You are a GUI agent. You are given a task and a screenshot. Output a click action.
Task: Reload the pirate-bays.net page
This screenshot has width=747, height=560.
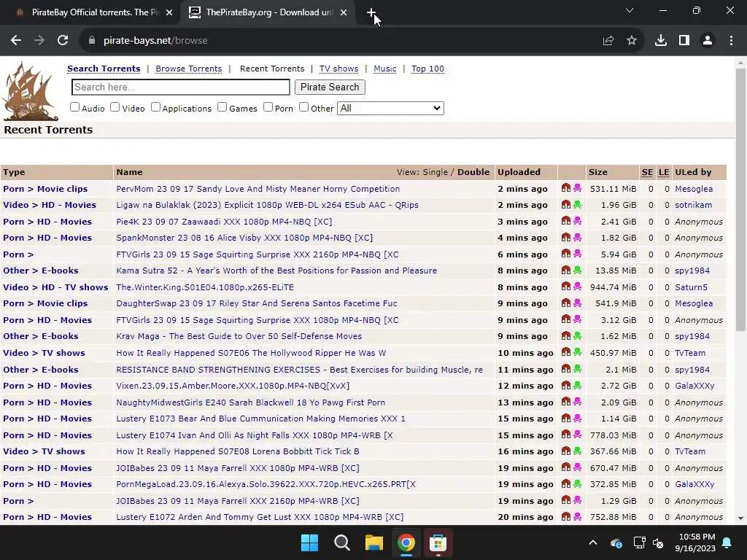point(63,41)
